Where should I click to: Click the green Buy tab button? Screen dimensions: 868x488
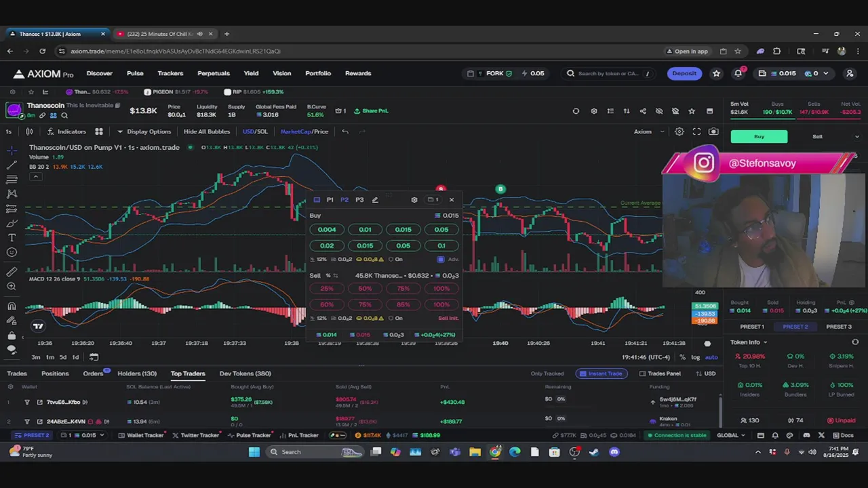coord(759,137)
